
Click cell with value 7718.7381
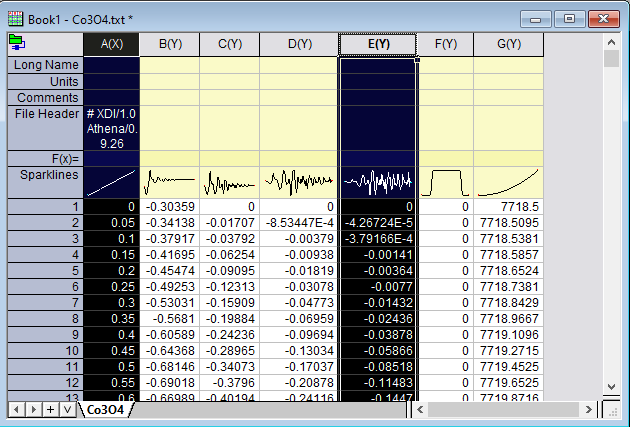click(509, 287)
